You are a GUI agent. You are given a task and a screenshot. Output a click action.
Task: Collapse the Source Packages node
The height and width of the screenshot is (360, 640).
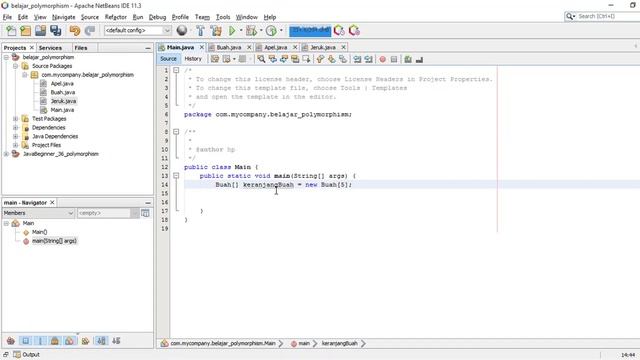(16, 66)
